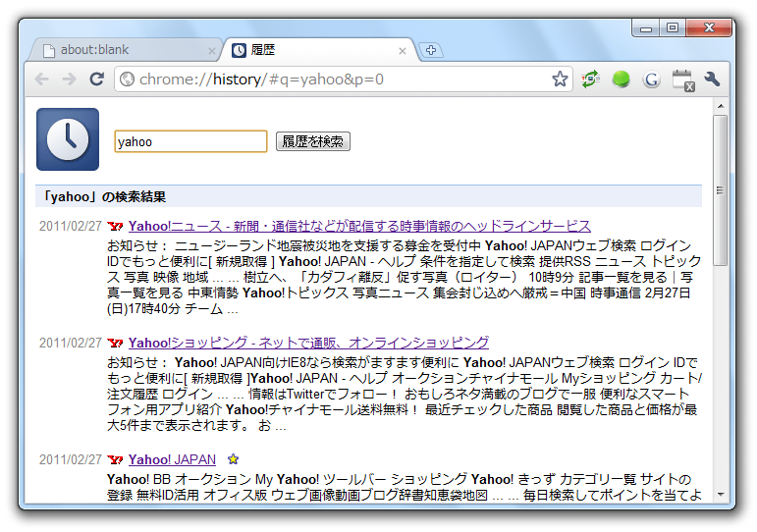This screenshot has width=757, height=532.
Task: Click Yahoo favicon beside Yahoo!ショッピング result
Action: point(115,343)
